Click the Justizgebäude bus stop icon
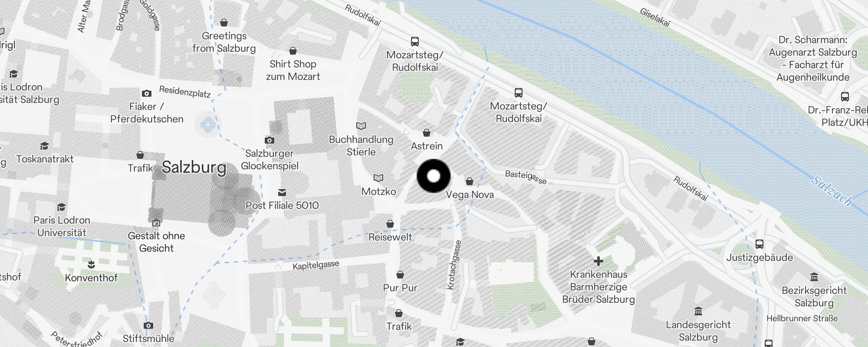This screenshot has width=868, height=347. 759,244
